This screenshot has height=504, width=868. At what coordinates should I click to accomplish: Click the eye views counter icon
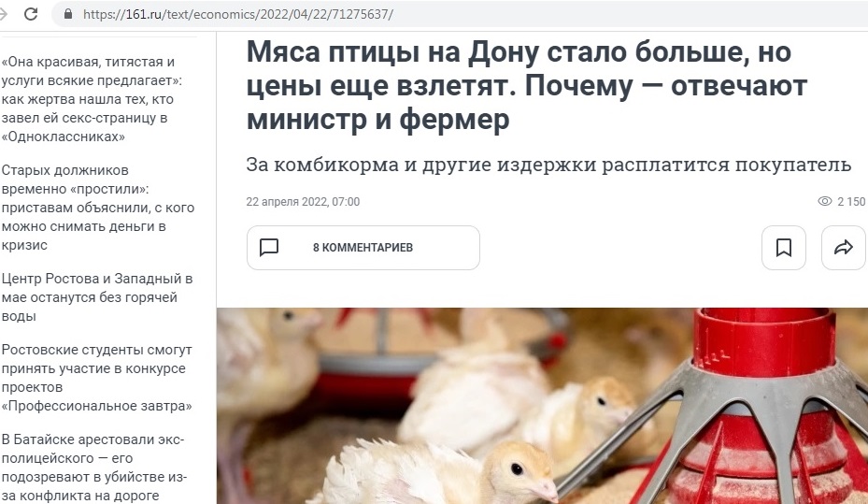[825, 202]
